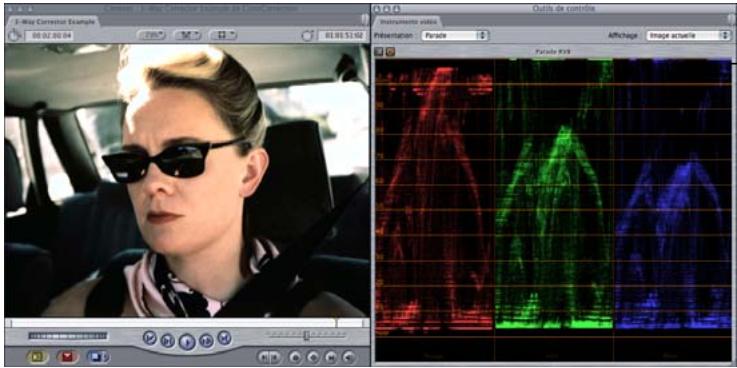Screen dimensions: 737x368
Task: Click the video frame in the Canvas
Action: (x=187, y=180)
